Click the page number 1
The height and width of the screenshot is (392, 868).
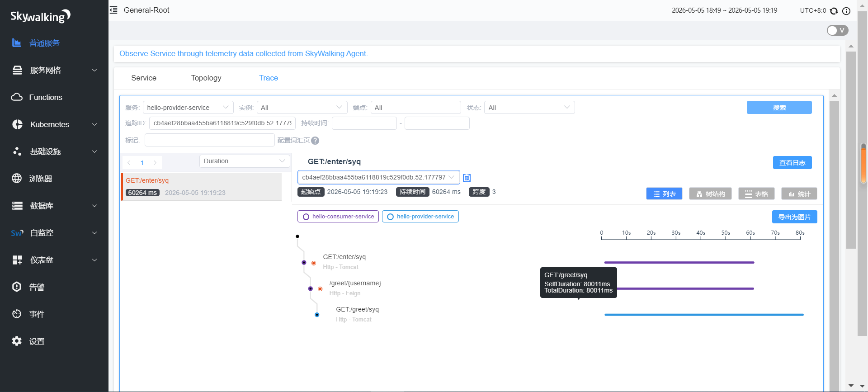(142, 163)
